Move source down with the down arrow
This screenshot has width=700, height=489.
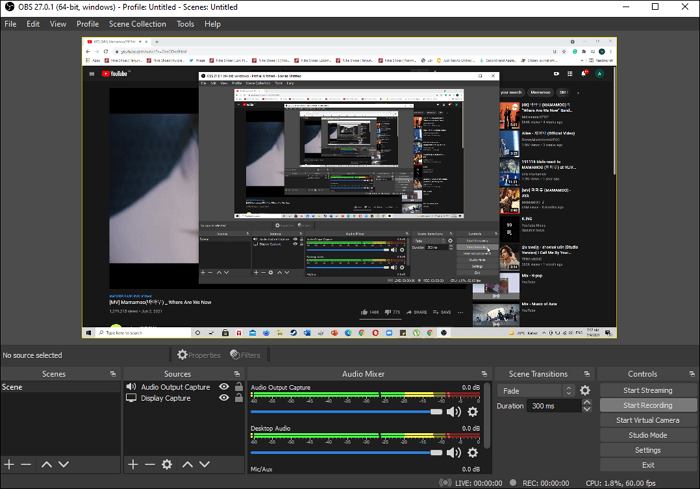pyautogui.click(x=203, y=464)
